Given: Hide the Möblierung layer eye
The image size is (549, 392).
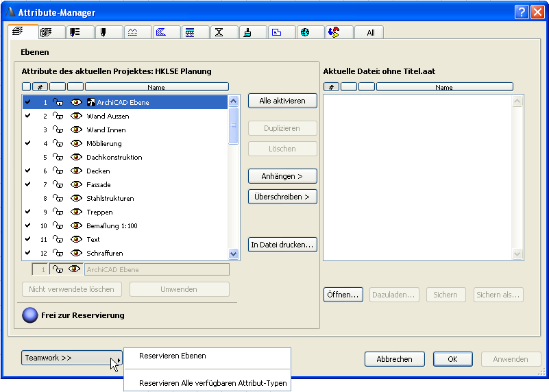Looking at the screenshot, I should [76, 143].
